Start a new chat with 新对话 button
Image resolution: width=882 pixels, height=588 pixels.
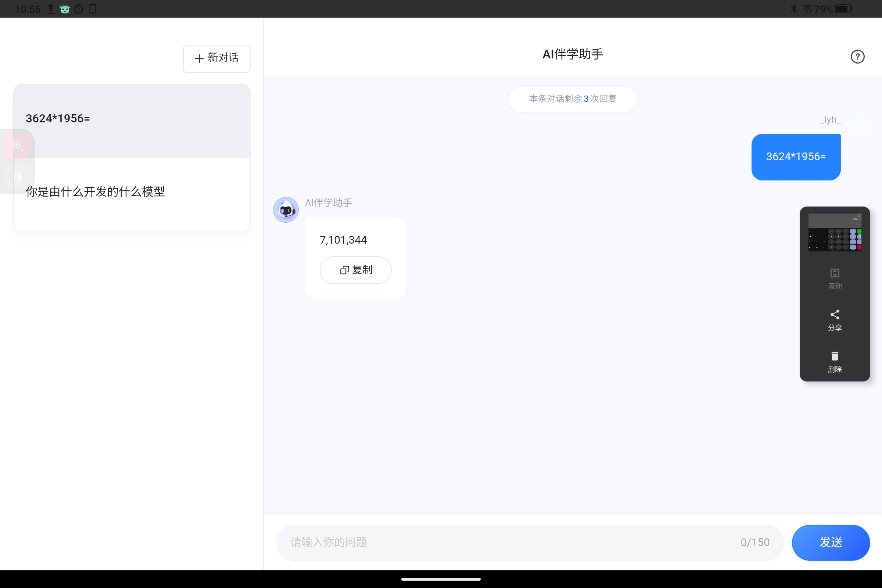point(217,58)
